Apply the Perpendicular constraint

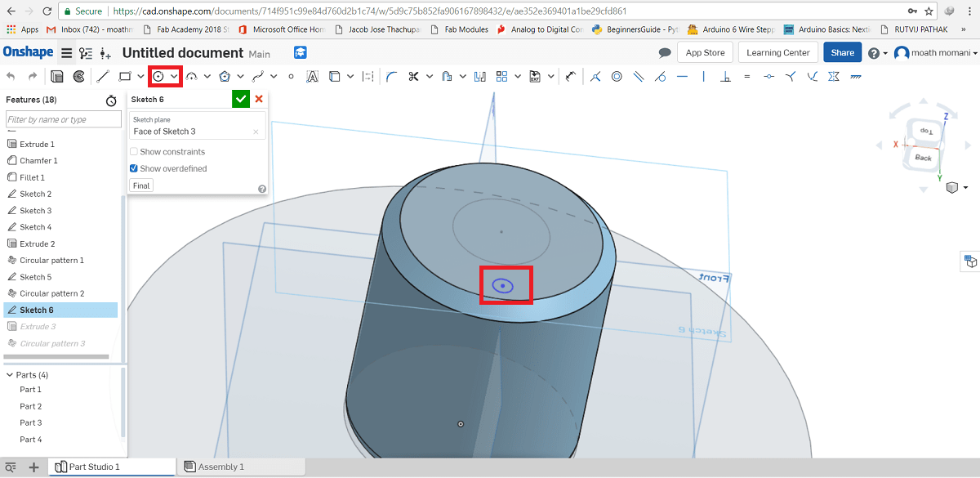coord(725,77)
